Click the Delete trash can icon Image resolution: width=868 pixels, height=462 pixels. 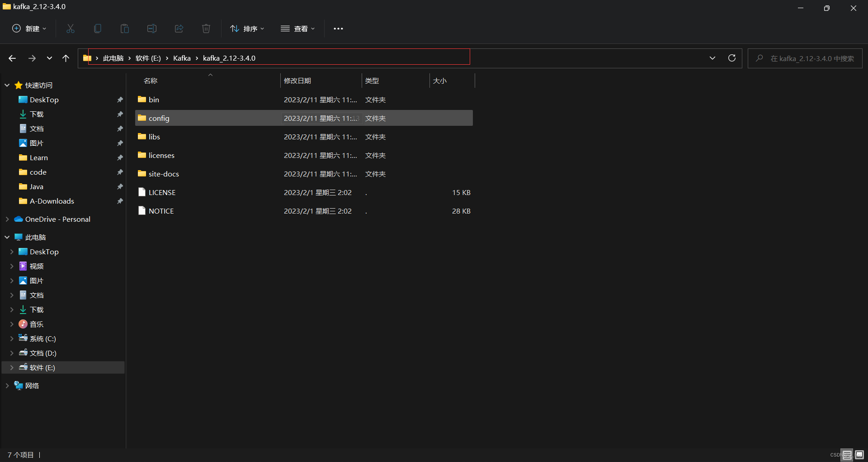tap(206, 29)
